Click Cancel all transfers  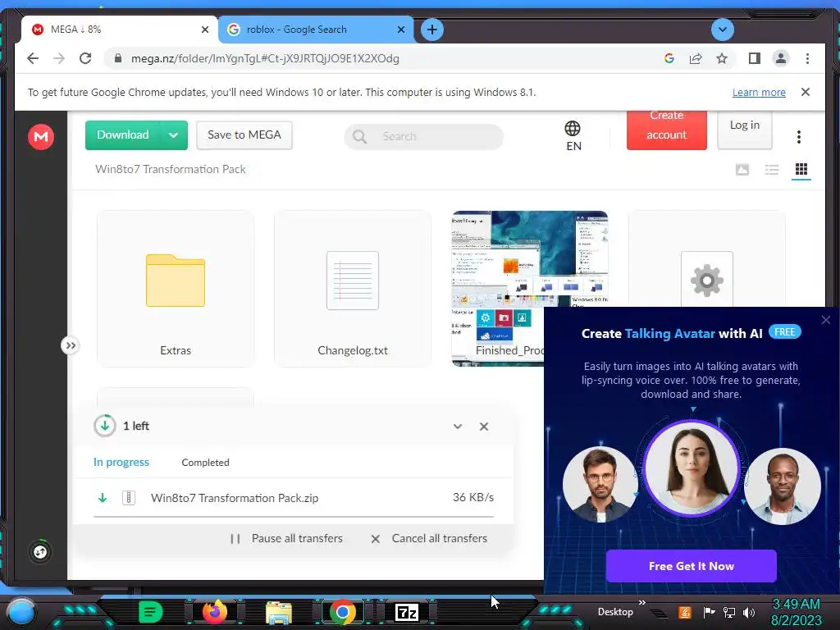pos(429,538)
